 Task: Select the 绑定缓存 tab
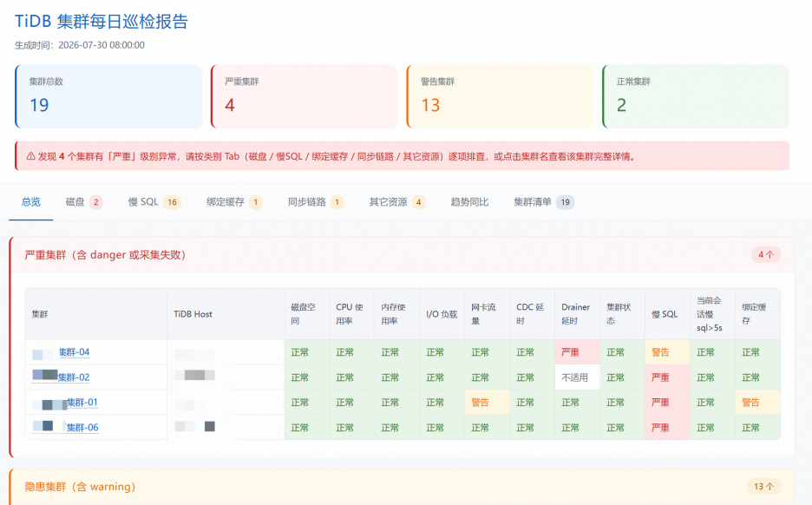point(234,202)
